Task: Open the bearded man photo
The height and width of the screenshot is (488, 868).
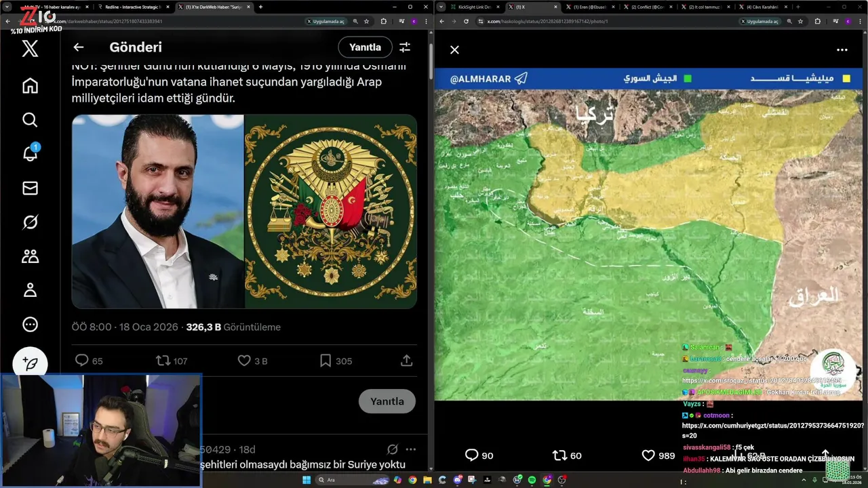Action: coord(157,211)
